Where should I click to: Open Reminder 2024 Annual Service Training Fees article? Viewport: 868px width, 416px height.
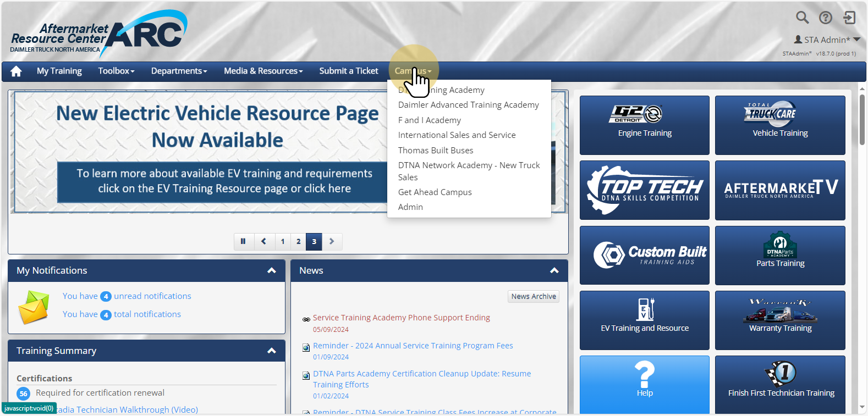point(413,346)
